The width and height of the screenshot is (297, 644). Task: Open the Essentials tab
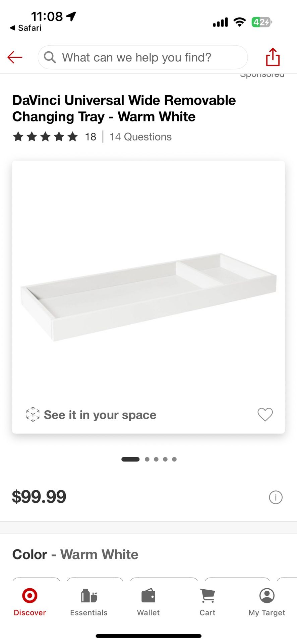tap(89, 602)
